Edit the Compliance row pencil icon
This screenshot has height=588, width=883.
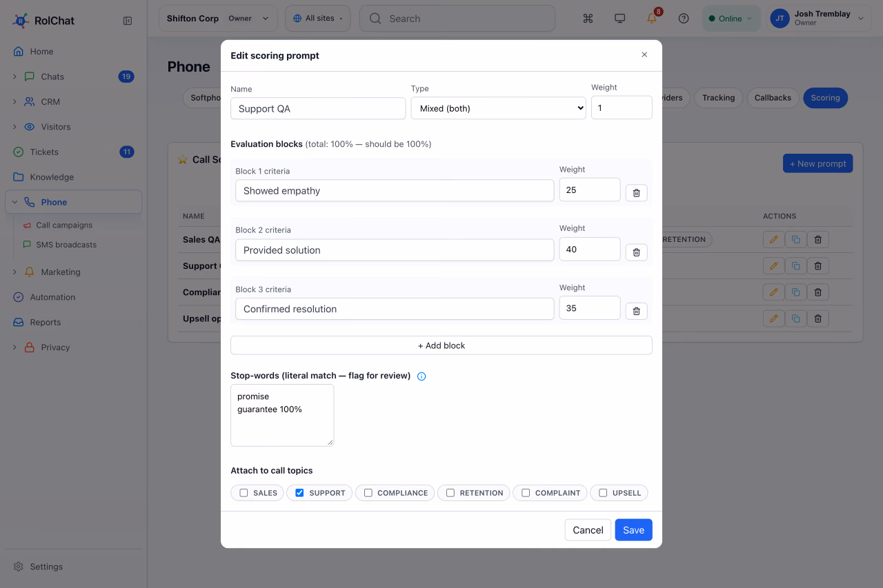pos(773,292)
